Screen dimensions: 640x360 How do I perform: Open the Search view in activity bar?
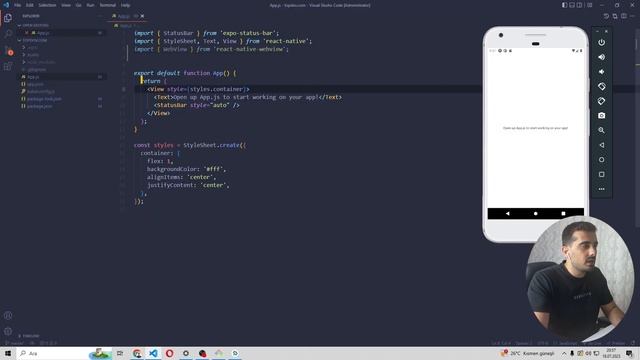tap(8, 34)
